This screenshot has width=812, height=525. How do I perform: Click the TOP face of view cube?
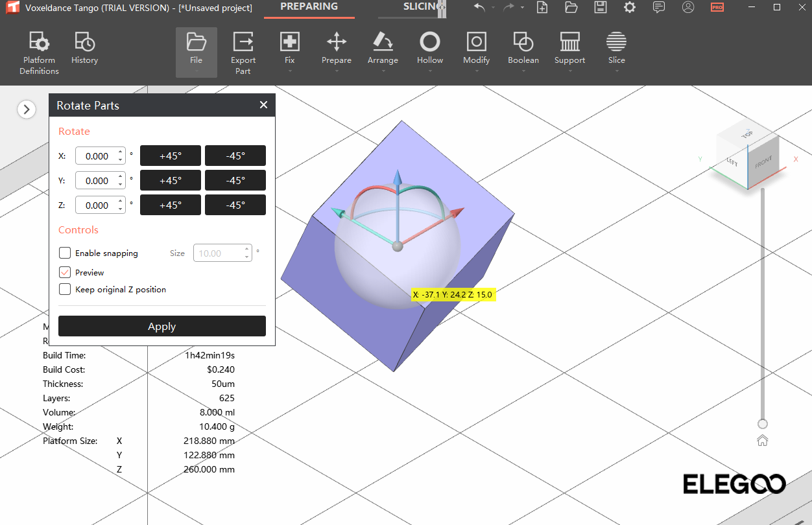pos(747,134)
